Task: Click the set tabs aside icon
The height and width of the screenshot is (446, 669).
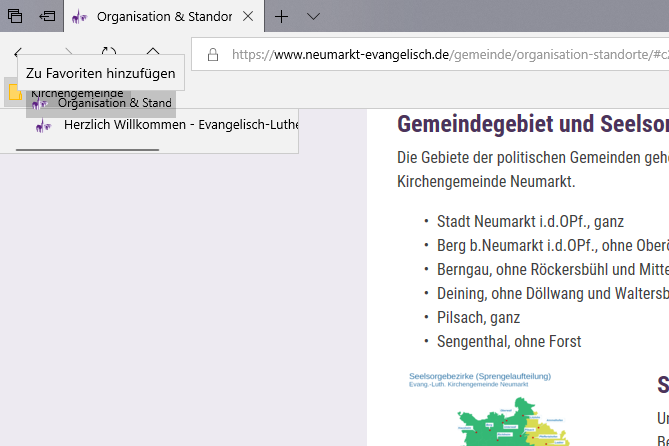Action: click(47, 16)
